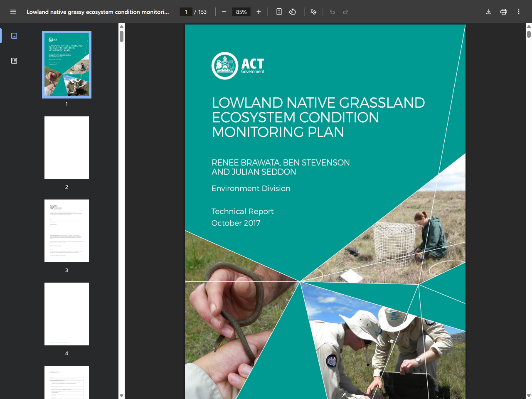Viewport: 532px width, 399px height.
Task: Print the PDF document
Action: 504,12
